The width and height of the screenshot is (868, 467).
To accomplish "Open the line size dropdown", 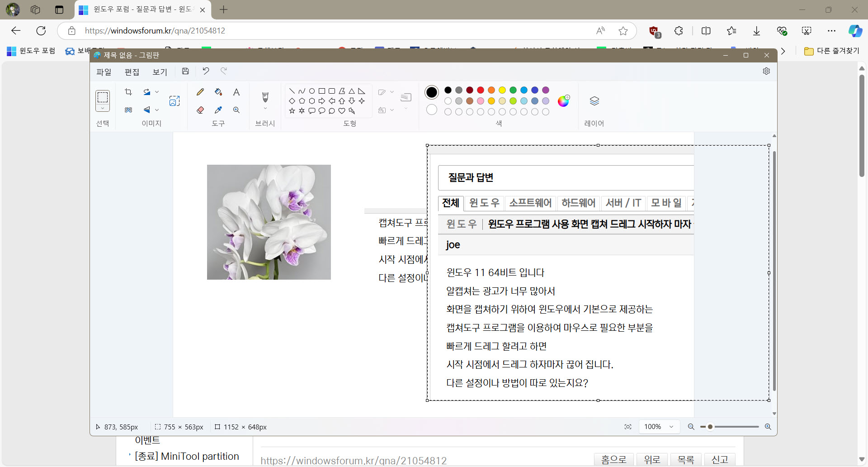I will click(406, 100).
